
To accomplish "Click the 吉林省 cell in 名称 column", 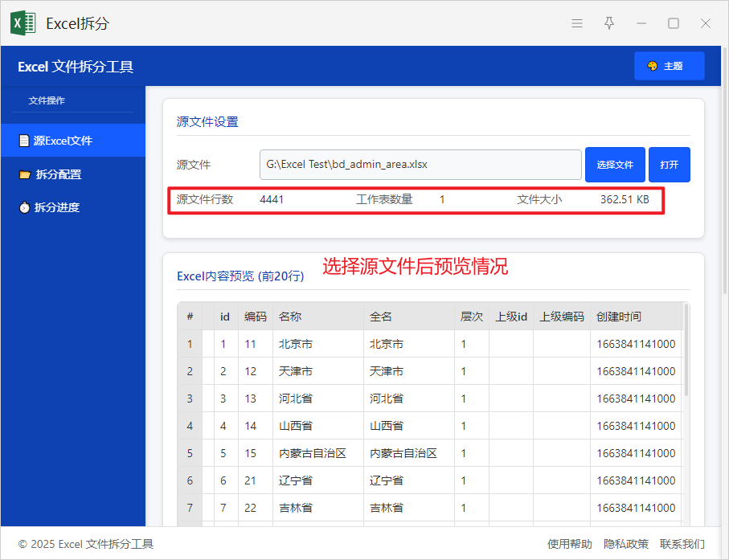I will click(x=318, y=508).
